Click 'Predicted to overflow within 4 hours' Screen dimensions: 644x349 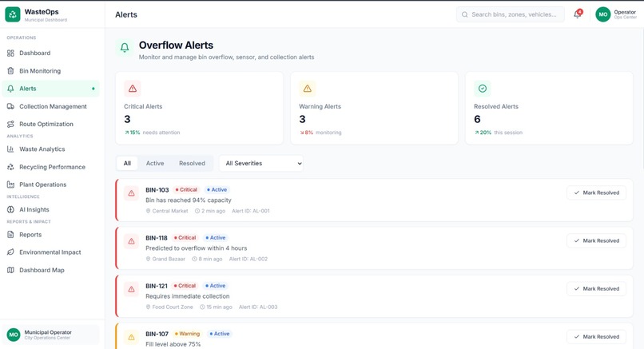pos(197,248)
